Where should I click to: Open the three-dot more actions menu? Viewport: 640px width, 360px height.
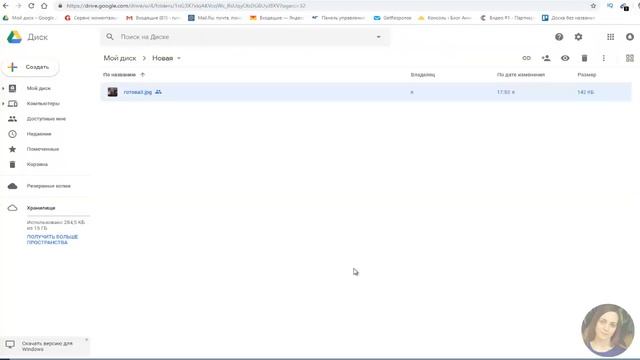click(604, 58)
